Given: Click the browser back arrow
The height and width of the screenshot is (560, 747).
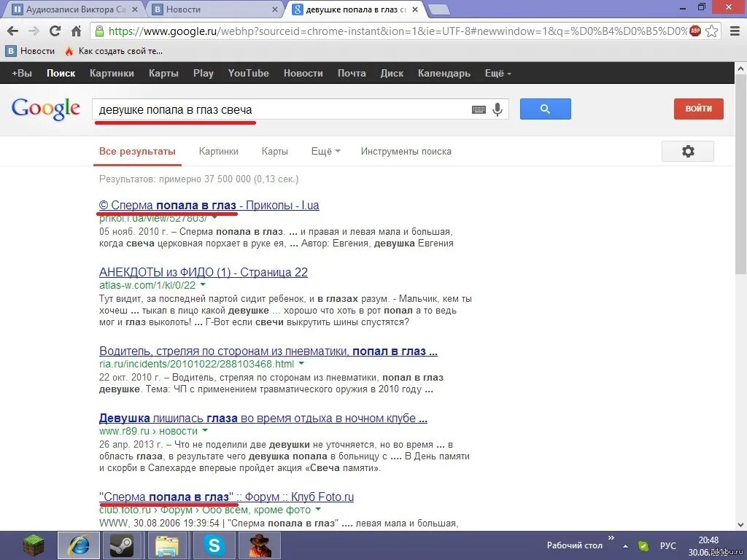Looking at the screenshot, I should (x=13, y=31).
